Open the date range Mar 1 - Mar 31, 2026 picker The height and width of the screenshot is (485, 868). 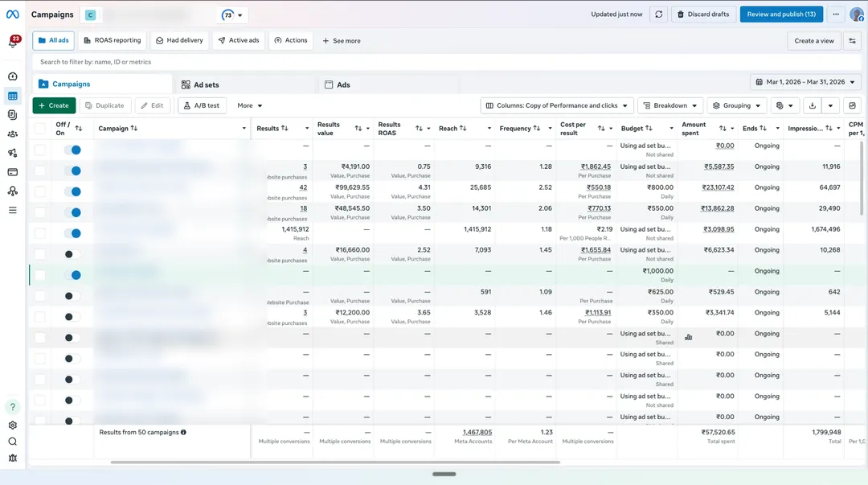click(805, 82)
